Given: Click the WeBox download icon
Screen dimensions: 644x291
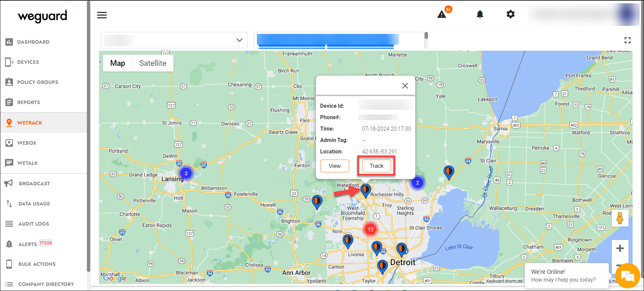Looking at the screenshot, I should (x=9, y=143).
